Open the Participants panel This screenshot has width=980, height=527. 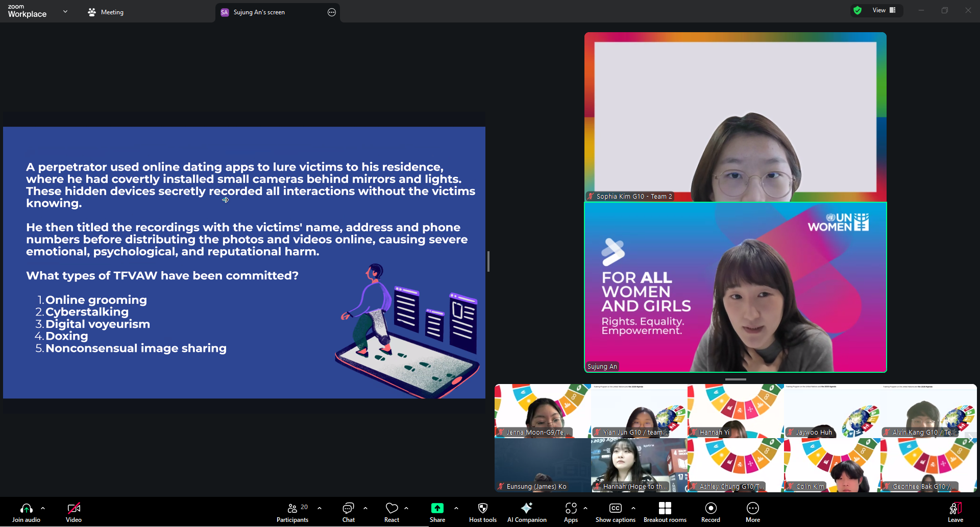[x=292, y=512]
